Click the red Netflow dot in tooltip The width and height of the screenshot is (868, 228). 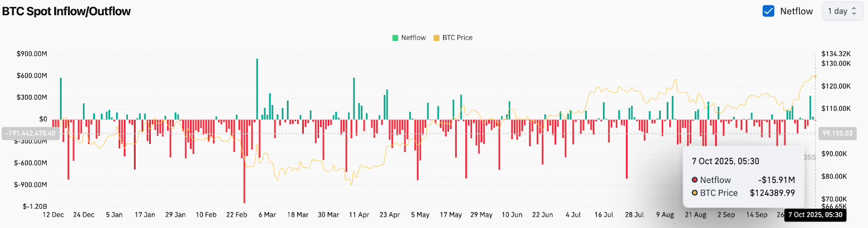[694, 180]
